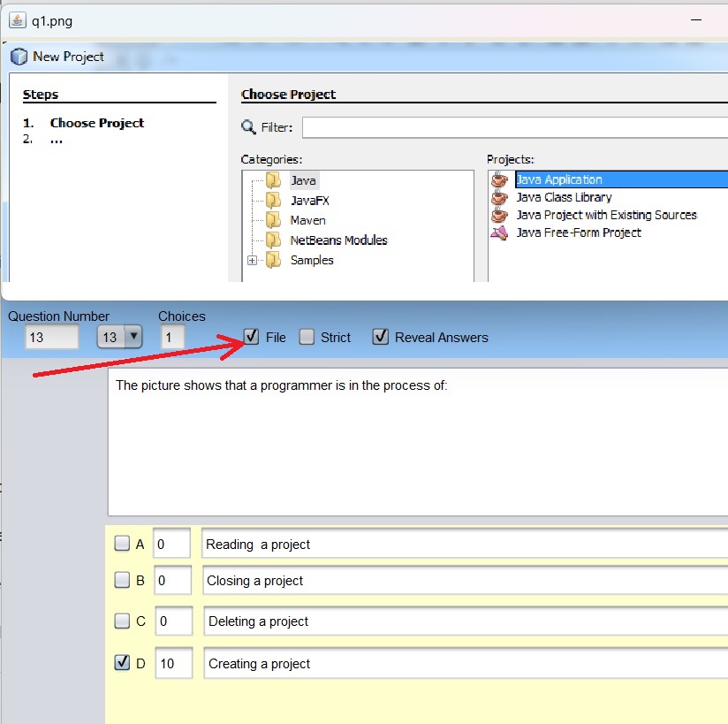The image size is (728, 724).
Task: Click the Java Class Library coffee-cup icon
Action: (499, 197)
